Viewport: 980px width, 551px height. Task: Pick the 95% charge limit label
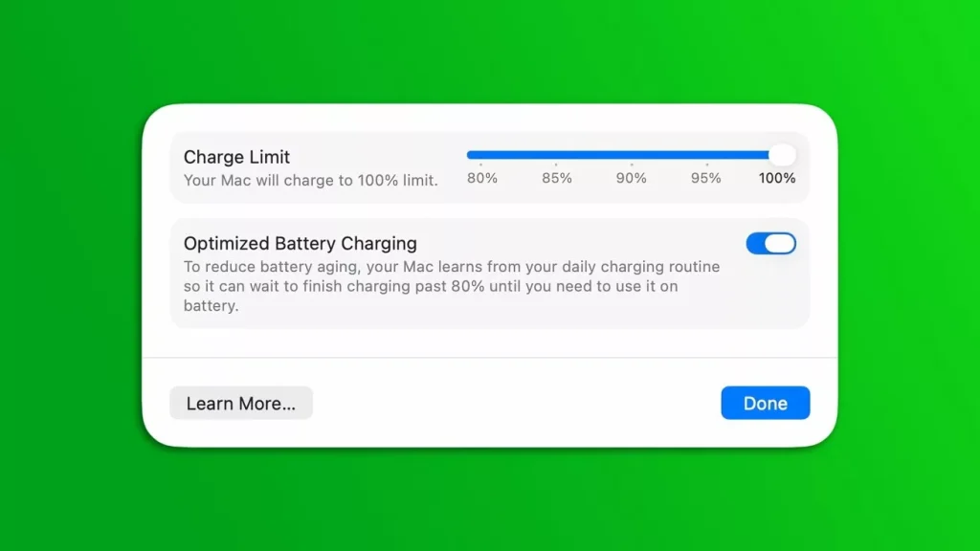click(x=705, y=178)
